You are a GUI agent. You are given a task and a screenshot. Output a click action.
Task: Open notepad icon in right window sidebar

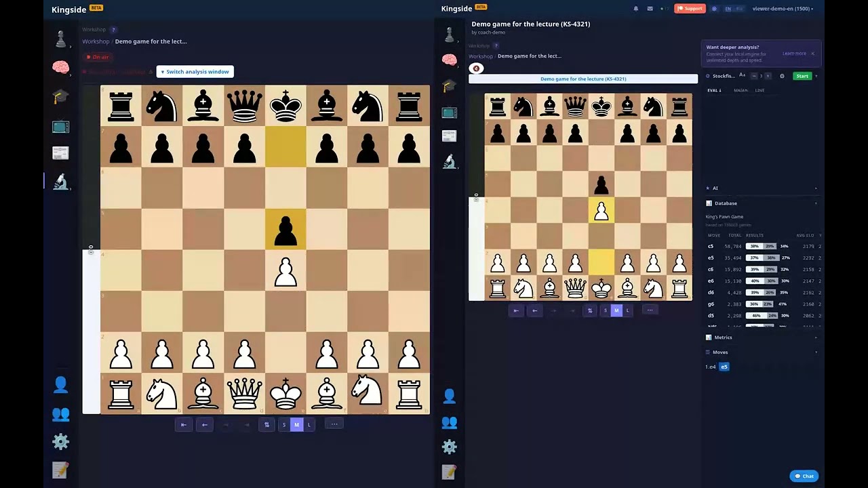pyautogui.click(x=449, y=472)
